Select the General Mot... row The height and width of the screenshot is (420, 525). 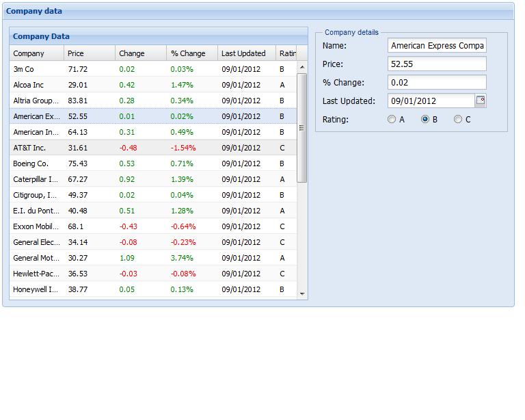coord(153,258)
